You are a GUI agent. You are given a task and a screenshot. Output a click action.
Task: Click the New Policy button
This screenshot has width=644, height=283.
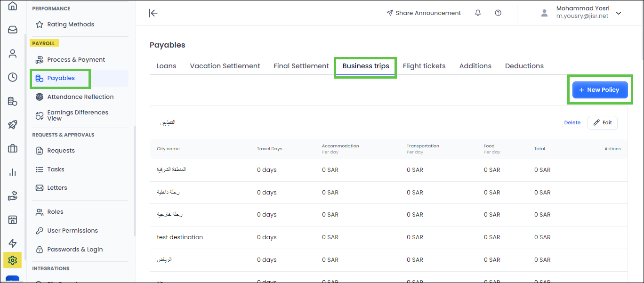point(600,90)
